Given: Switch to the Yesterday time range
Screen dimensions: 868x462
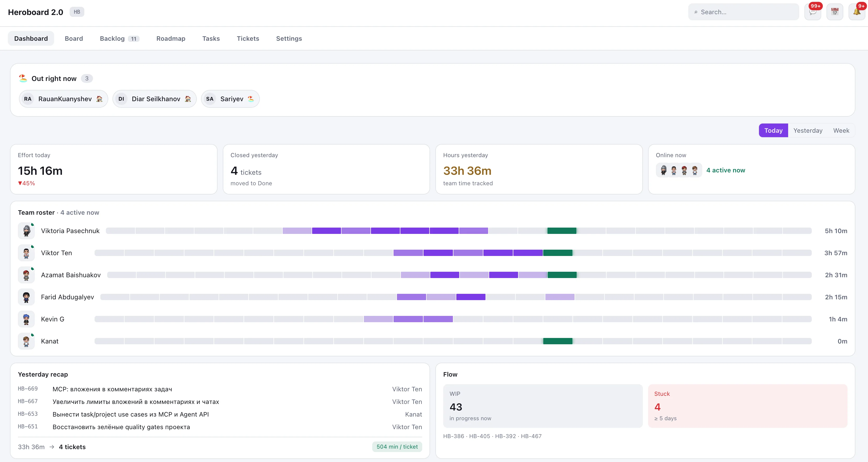Looking at the screenshot, I should [x=808, y=130].
